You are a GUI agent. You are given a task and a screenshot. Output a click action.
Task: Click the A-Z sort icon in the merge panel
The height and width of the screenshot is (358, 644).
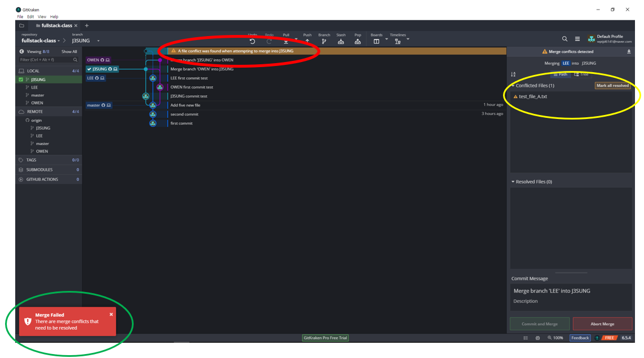coord(513,74)
